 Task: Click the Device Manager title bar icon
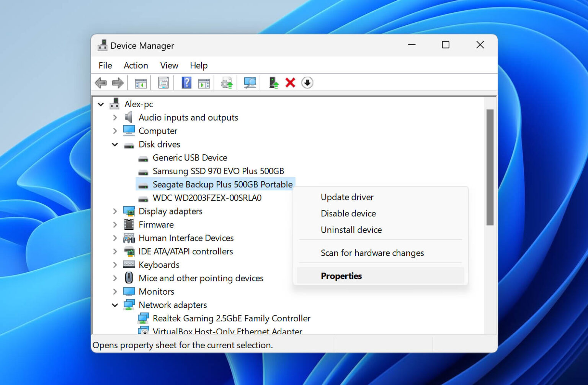102,45
